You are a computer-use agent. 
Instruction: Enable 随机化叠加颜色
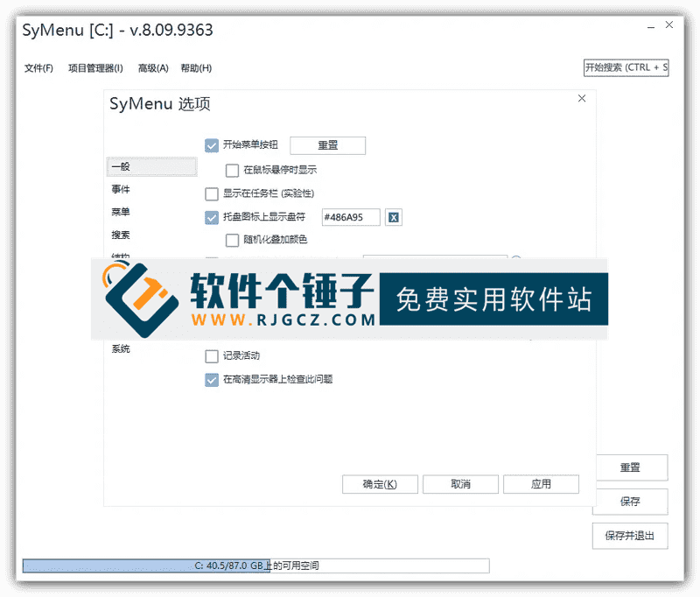pos(231,240)
